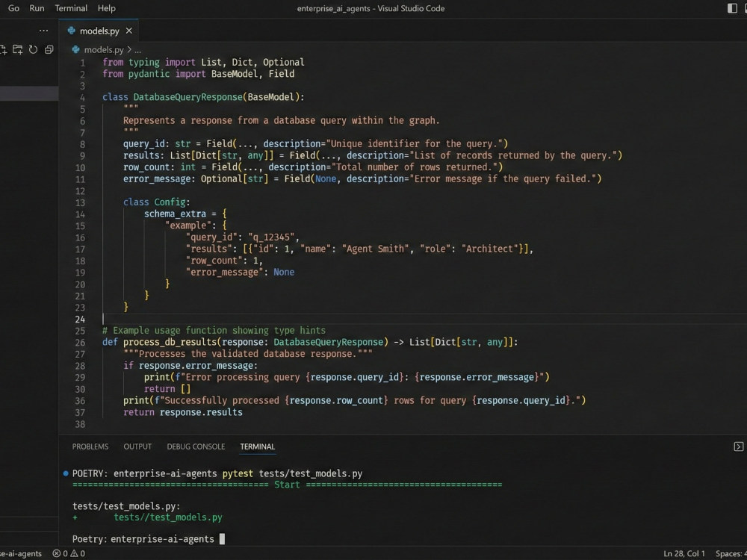
Task: Open the Run menu
Action: point(37,8)
